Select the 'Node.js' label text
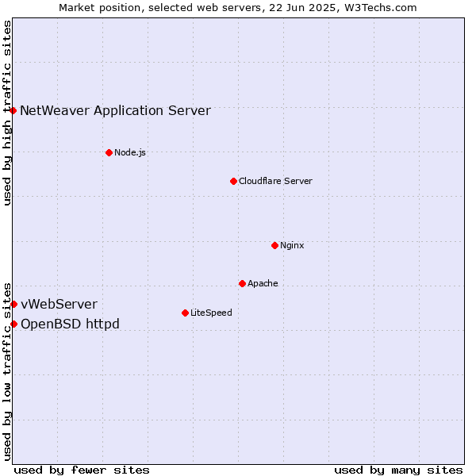The image size is (476, 476). [130, 152]
